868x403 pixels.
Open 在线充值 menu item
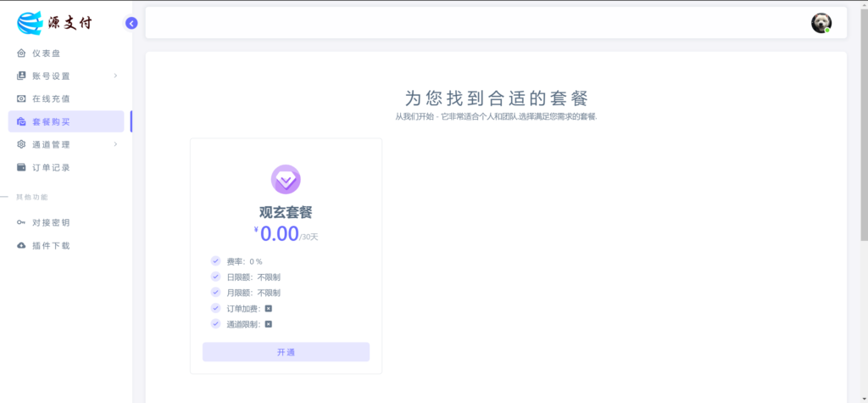click(x=66, y=98)
